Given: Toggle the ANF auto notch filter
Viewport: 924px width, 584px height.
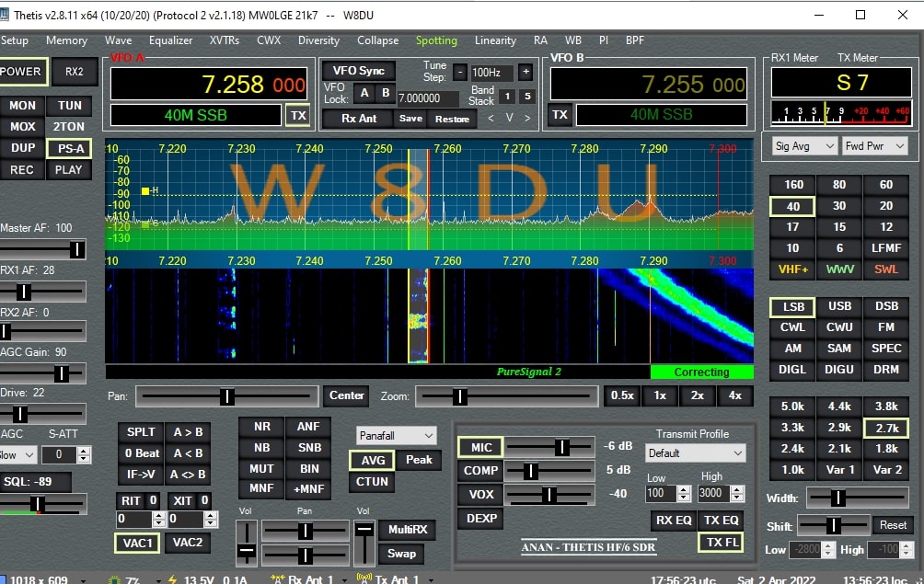Looking at the screenshot, I should click(x=308, y=427).
